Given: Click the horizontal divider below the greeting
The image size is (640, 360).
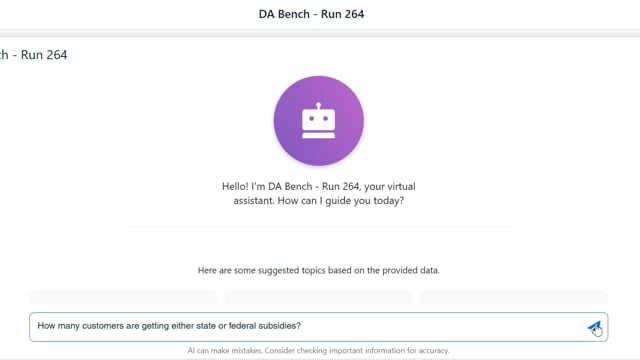Looking at the screenshot, I should pos(318,226).
